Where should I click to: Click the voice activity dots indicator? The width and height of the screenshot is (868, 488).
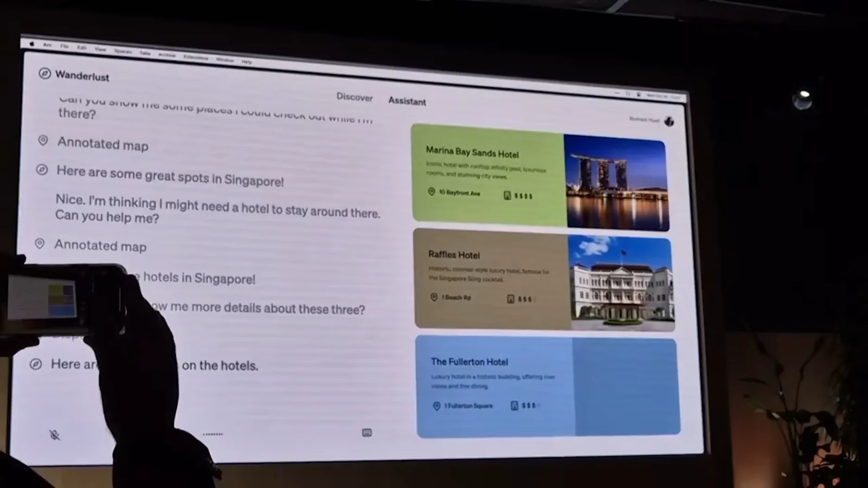[213, 434]
